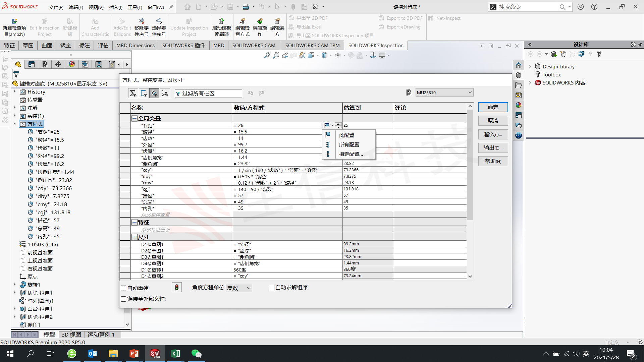644x362 pixels.
Task: Select the sketch equation view icon
Action: 144,93
